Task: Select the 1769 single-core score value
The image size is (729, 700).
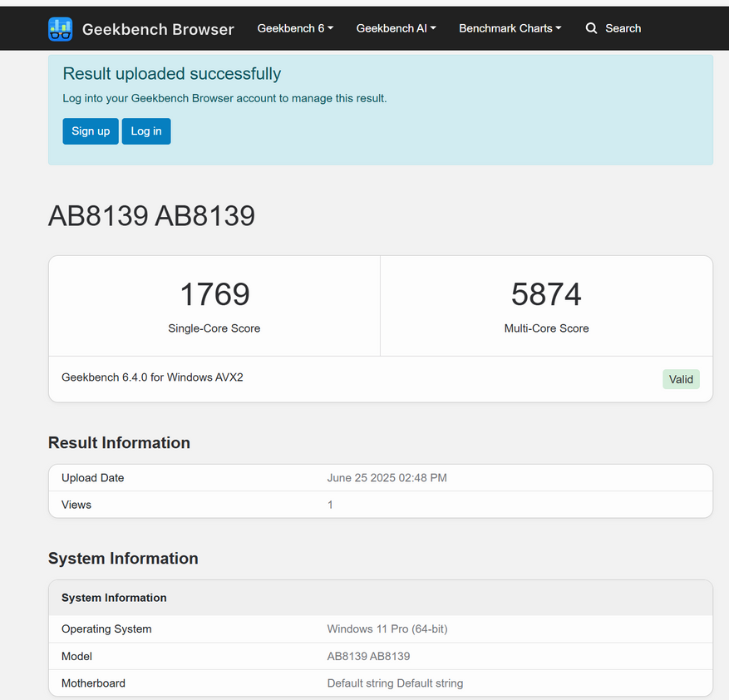Action: pyautogui.click(x=214, y=294)
